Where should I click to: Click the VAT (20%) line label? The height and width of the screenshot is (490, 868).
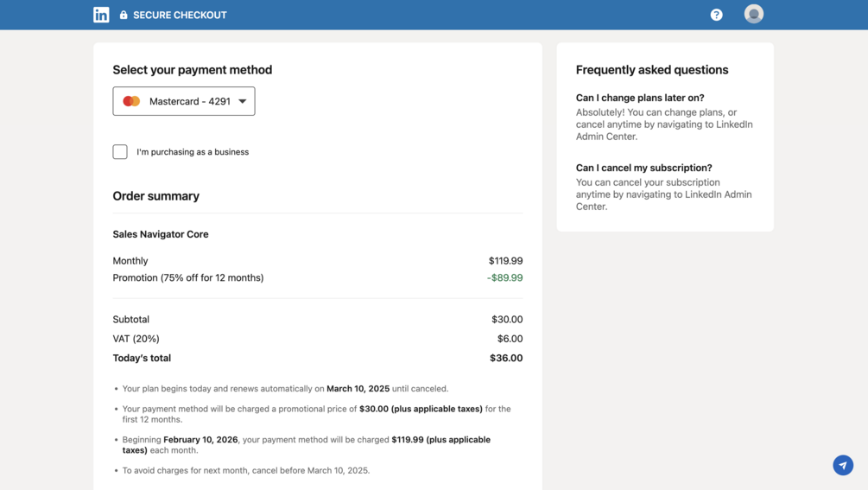(136, 339)
